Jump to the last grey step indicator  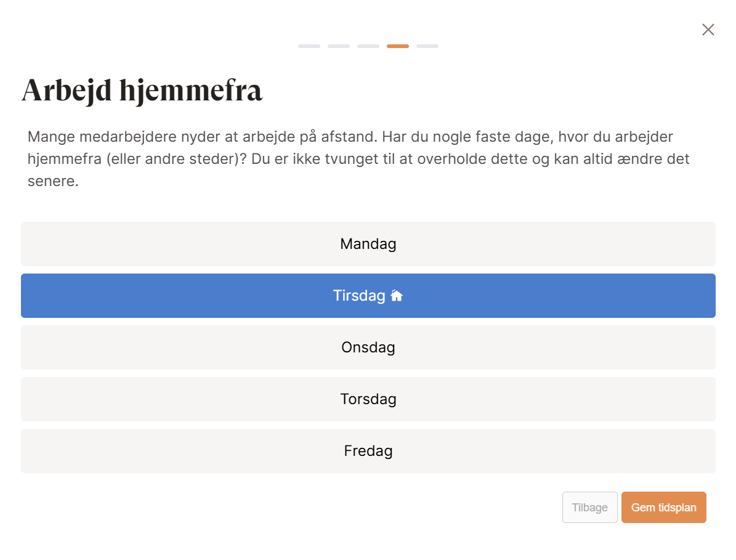click(x=427, y=46)
